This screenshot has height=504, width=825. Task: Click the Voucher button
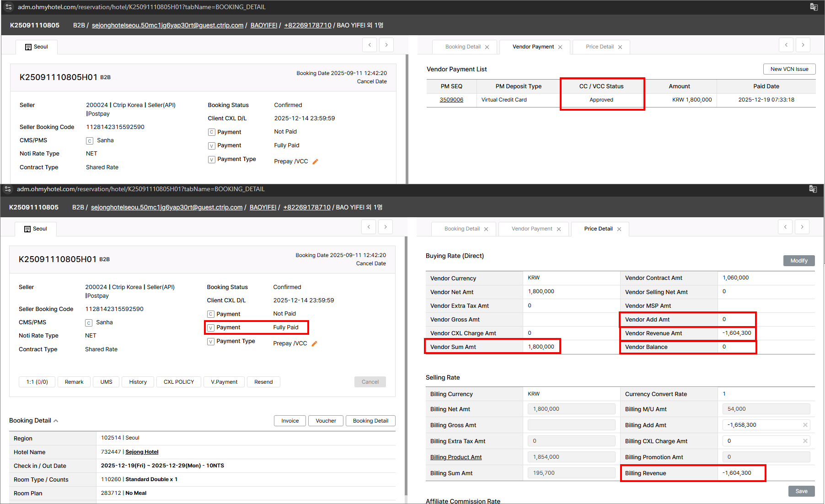coord(326,421)
